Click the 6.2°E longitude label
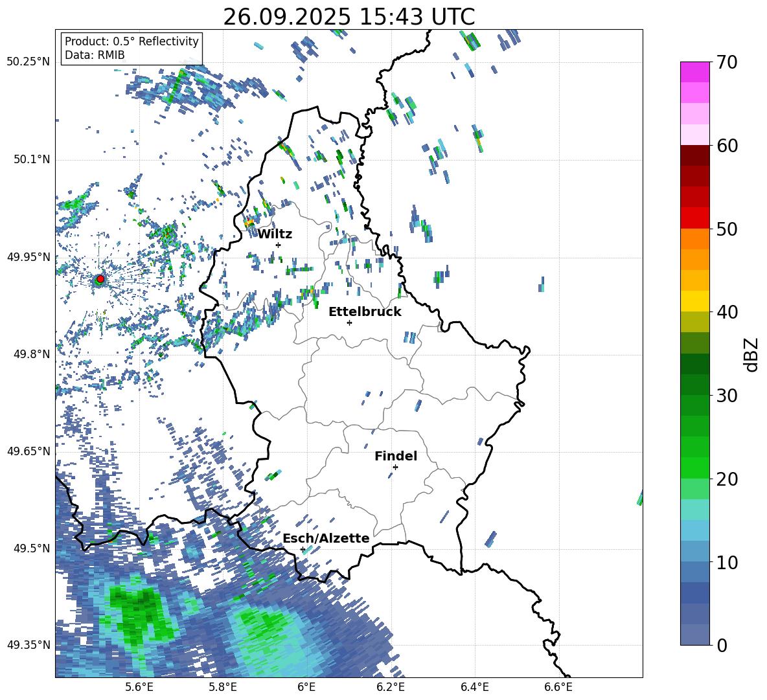The image size is (767, 700). [x=391, y=687]
